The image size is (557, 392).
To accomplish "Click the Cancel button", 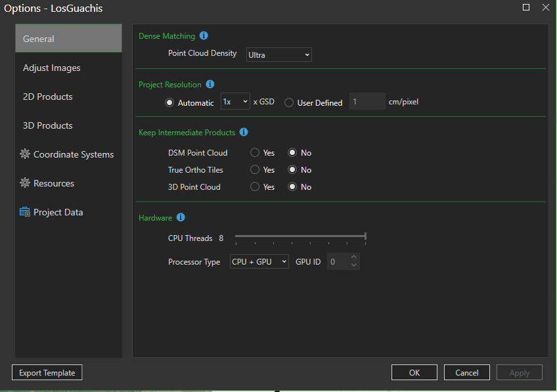I will click(467, 372).
